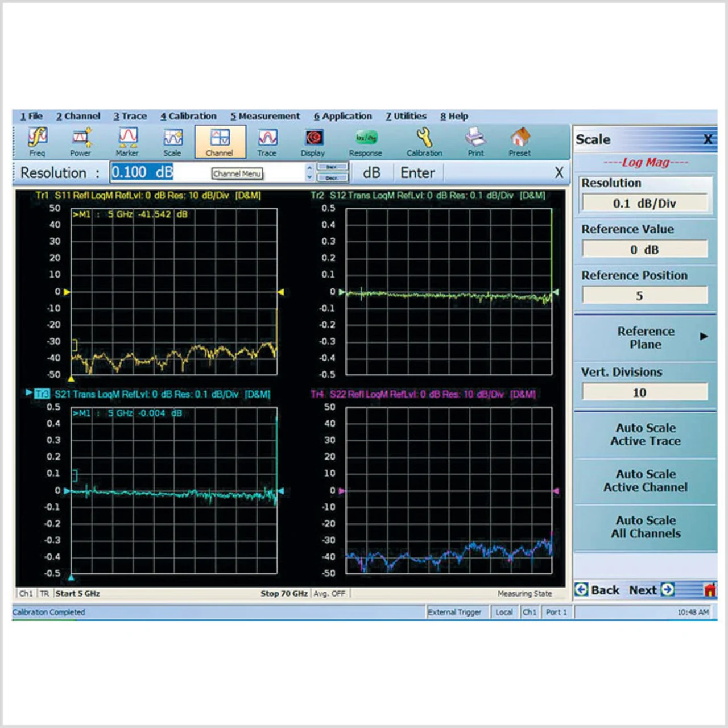Open the Trace toolbar icon

(267, 141)
